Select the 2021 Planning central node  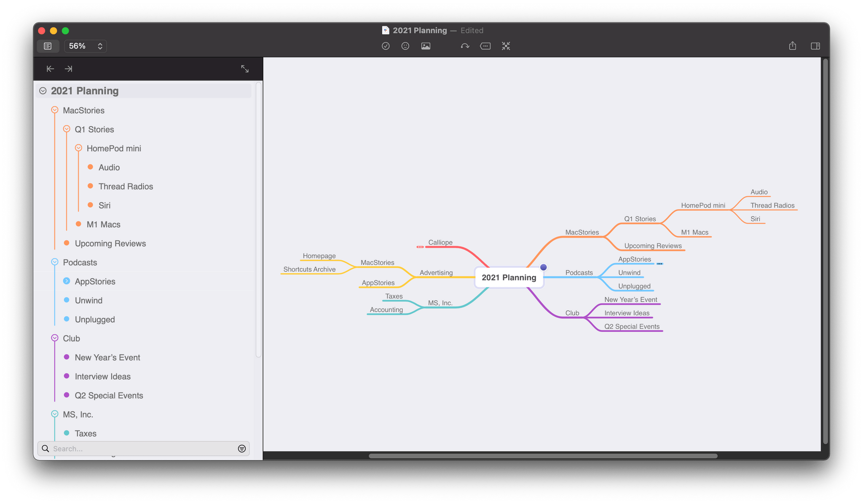509,277
